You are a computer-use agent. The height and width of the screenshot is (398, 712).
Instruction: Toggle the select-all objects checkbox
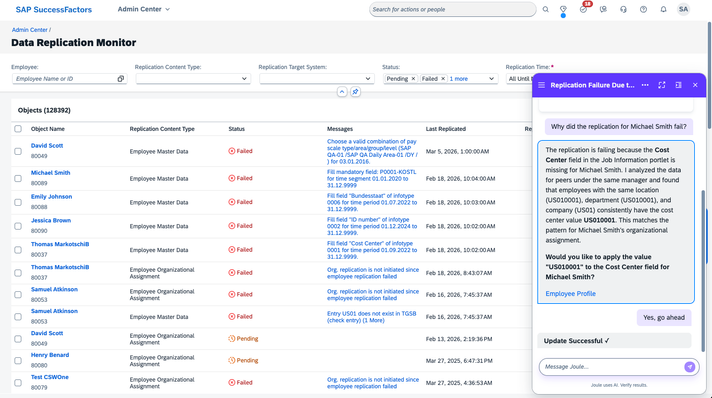[18, 129]
